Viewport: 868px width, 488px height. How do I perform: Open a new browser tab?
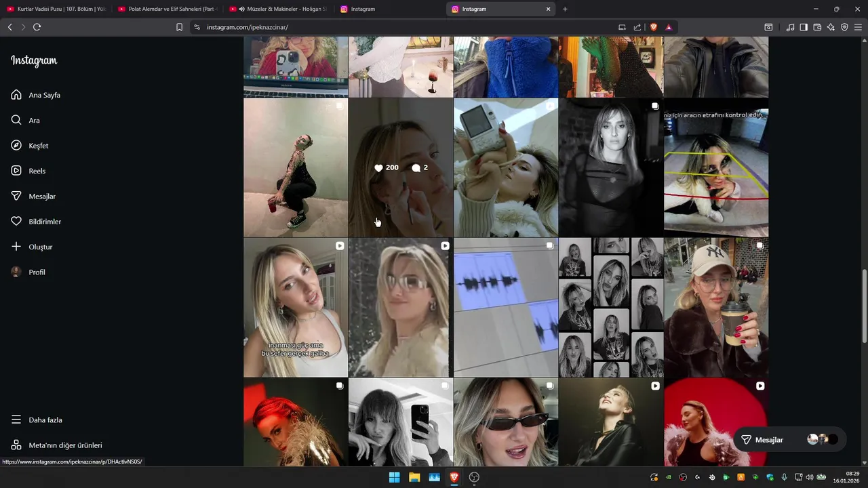point(565,9)
